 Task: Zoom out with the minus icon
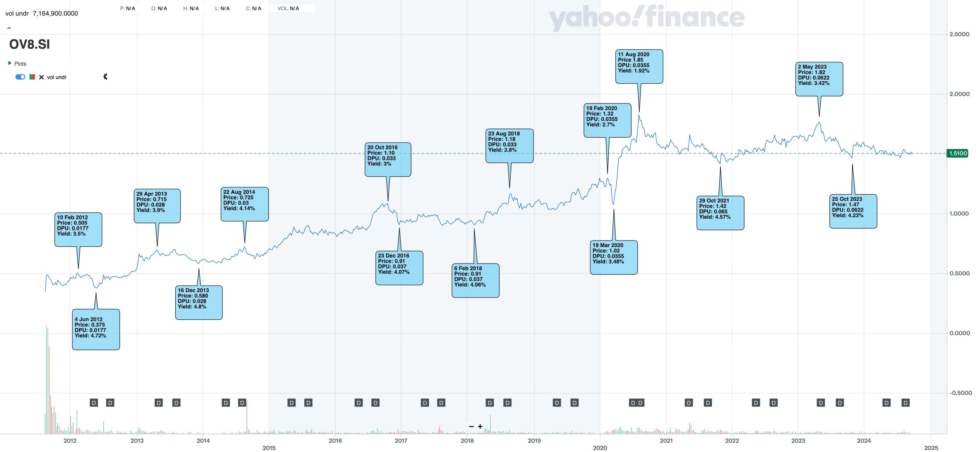click(x=471, y=426)
